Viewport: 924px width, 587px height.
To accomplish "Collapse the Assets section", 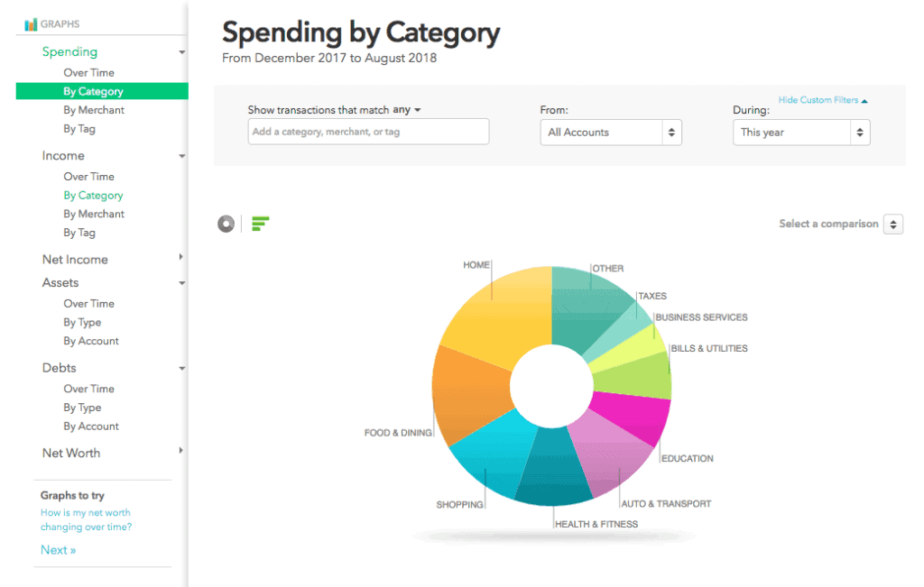I will point(180,282).
